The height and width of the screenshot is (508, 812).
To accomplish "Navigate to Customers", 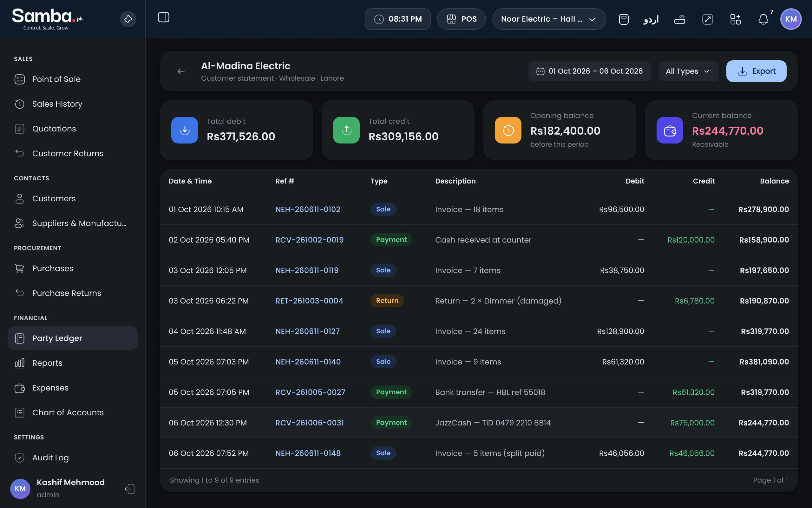I will coord(72,198).
